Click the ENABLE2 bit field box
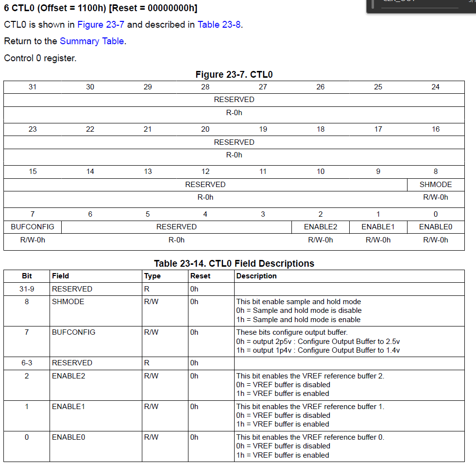 (321, 227)
